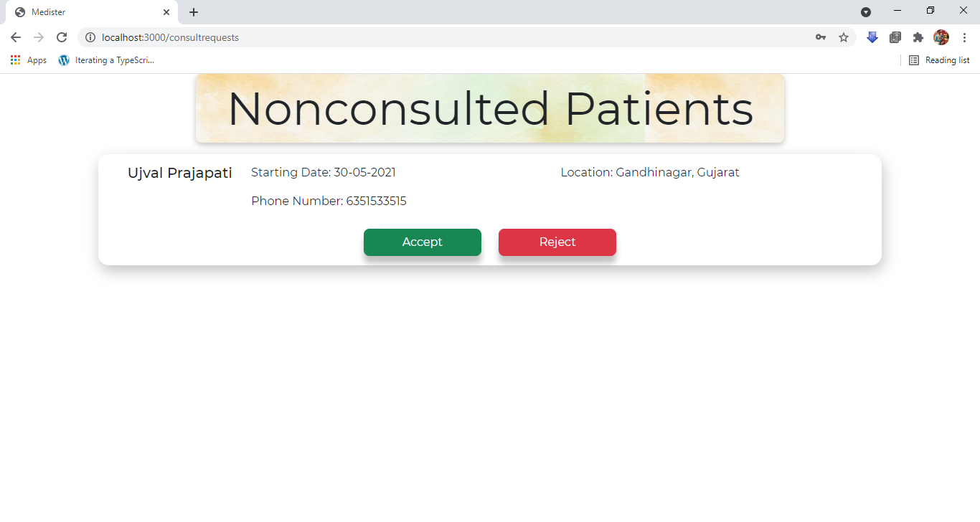The height and width of the screenshot is (522, 980).
Task: Bookmark this page with the star icon
Action: (844, 37)
